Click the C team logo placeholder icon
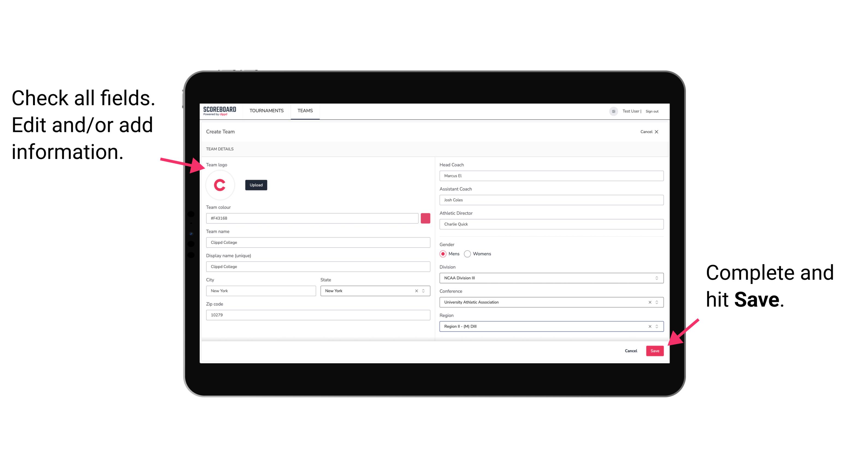Viewport: 868px width, 467px height. pos(220,185)
